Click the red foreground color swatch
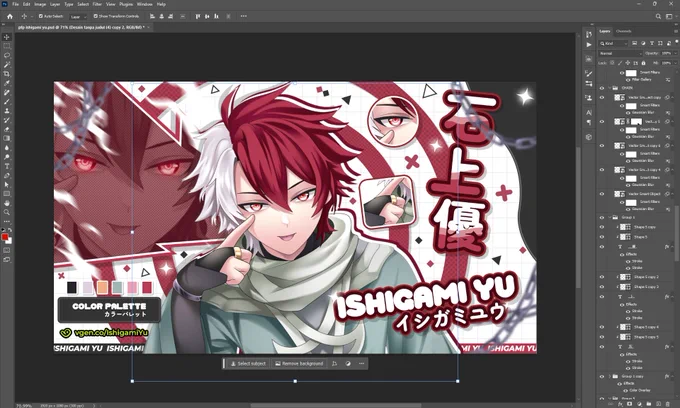 tap(5, 237)
